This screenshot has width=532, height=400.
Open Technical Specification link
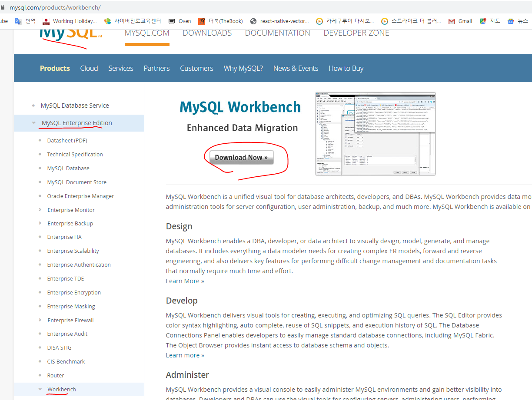pos(75,155)
